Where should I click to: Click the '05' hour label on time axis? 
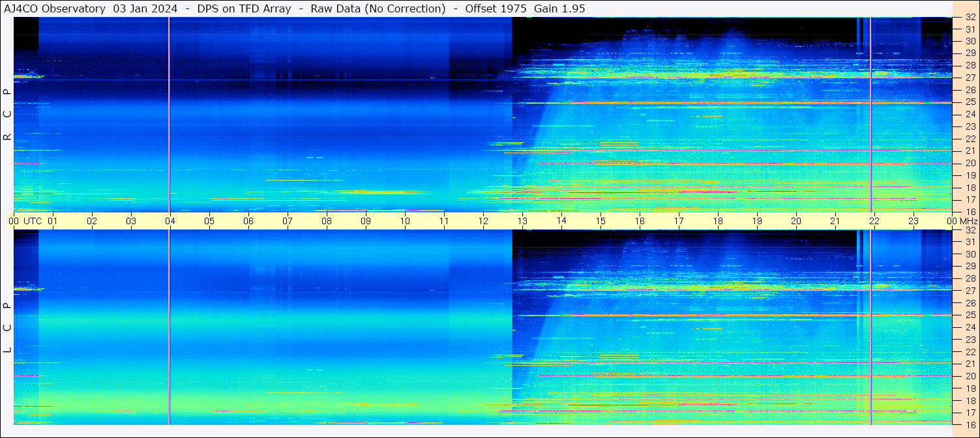click(209, 221)
